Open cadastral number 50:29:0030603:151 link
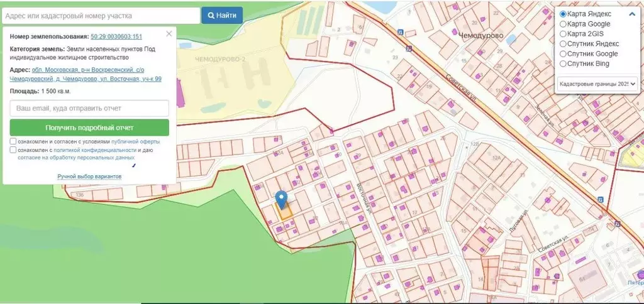The image size is (644, 304). 116,36
